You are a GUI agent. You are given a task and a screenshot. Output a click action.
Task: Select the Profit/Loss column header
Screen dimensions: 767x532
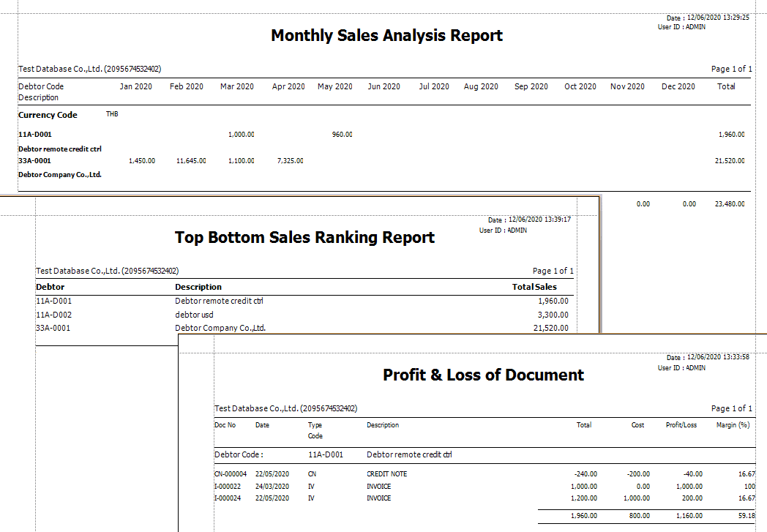681,425
